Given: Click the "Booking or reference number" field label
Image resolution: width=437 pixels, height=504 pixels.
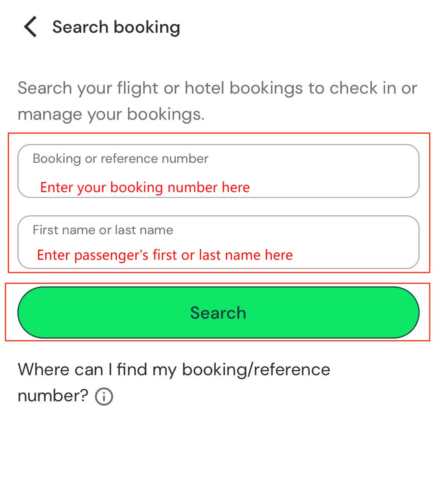Looking at the screenshot, I should pyautogui.click(x=120, y=159).
